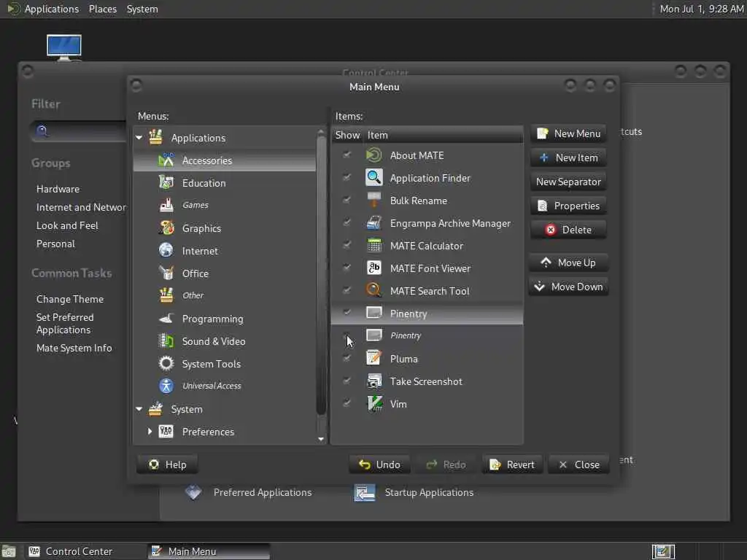Move the selected item up
Screen dimensions: 747x560
[x=568, y=262]
